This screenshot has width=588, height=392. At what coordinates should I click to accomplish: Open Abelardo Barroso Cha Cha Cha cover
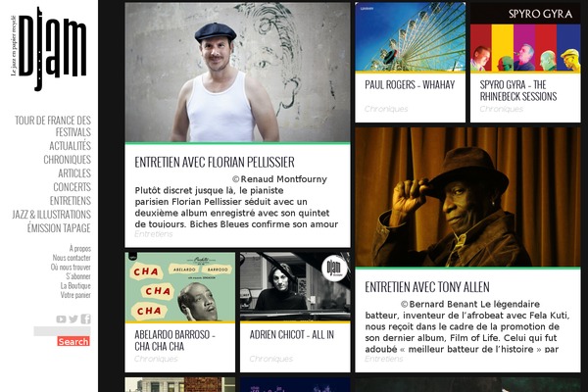pos(180,286)
